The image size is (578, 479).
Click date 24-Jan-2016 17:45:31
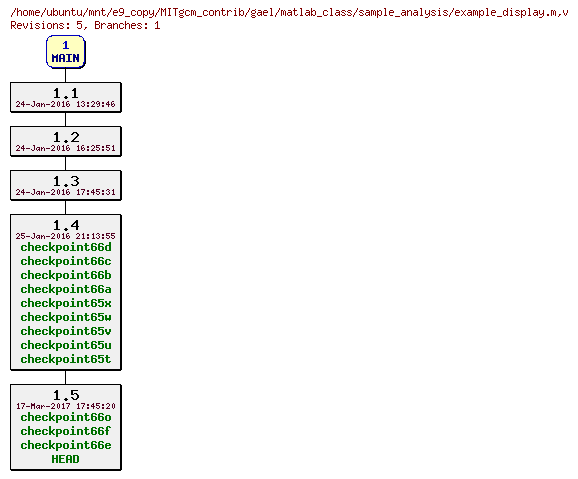pos(66,192)
